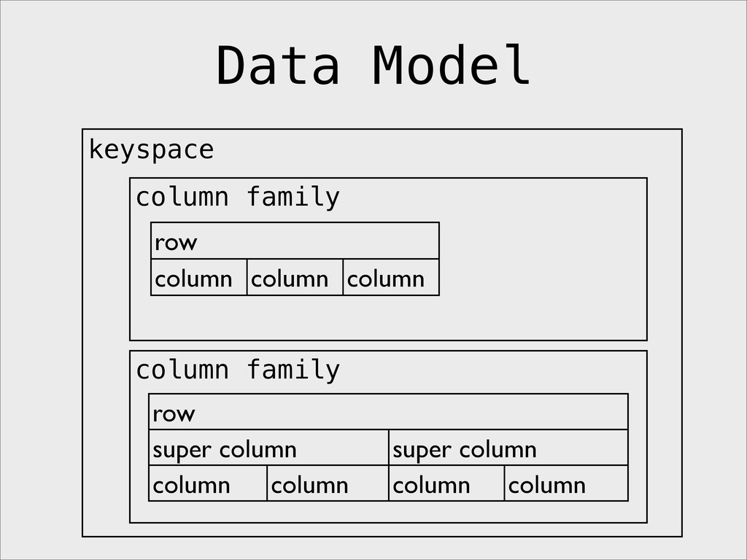Click the word "family" in the lower column family label
This screenshot has width=747, height=560.
click(x=293, y=370)
